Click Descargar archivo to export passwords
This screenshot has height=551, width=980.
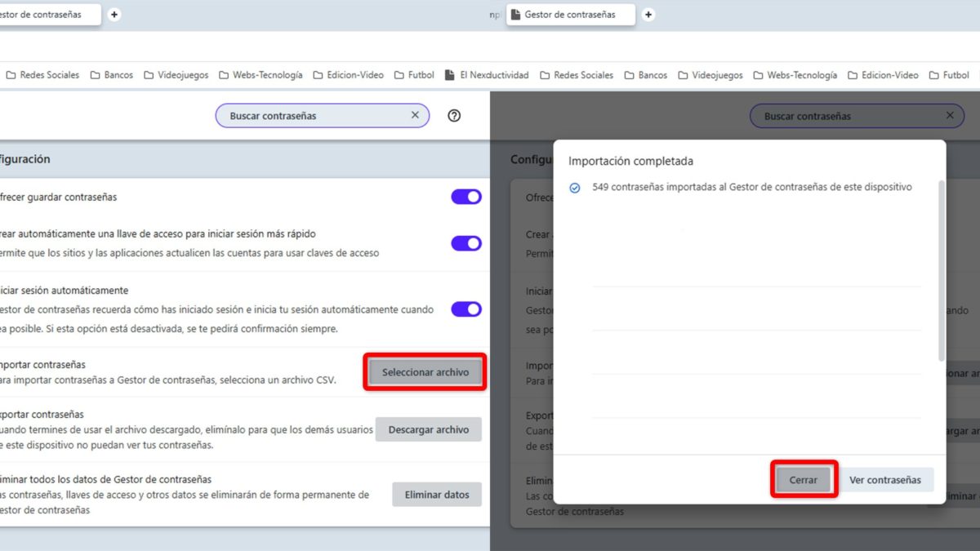point(429,429)
